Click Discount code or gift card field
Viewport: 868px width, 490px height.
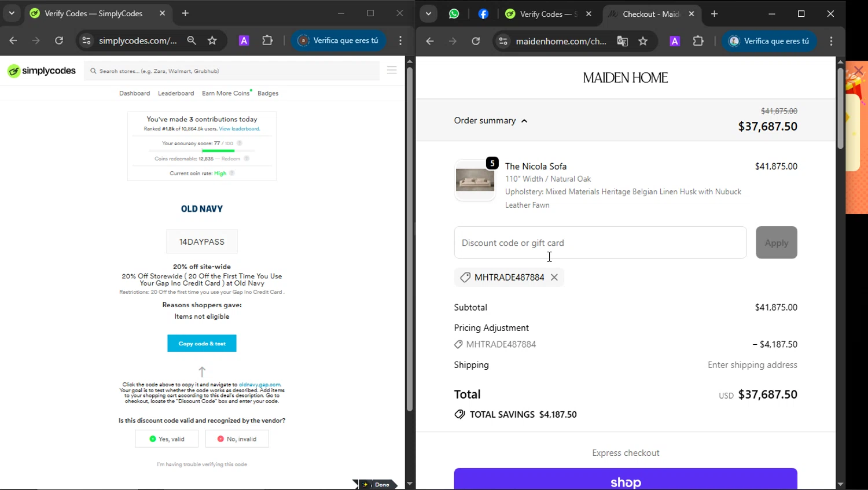[x=600, y=242]
